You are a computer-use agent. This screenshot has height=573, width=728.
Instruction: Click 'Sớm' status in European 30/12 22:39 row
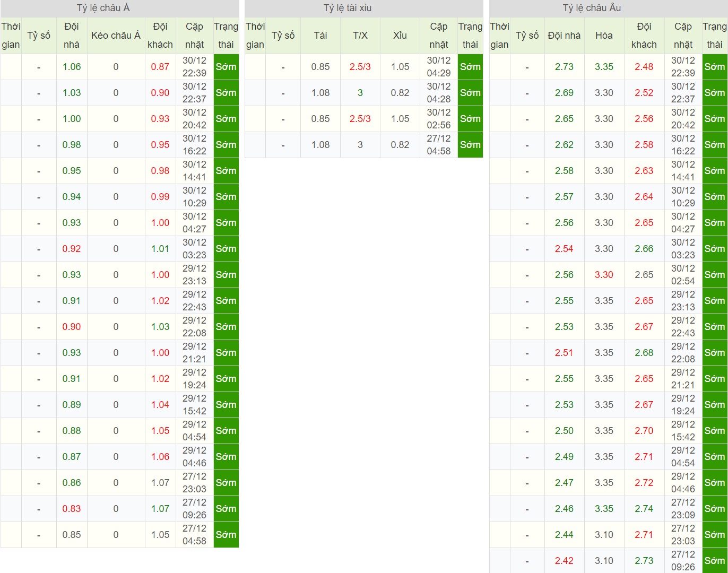click(x=715, y=67)
